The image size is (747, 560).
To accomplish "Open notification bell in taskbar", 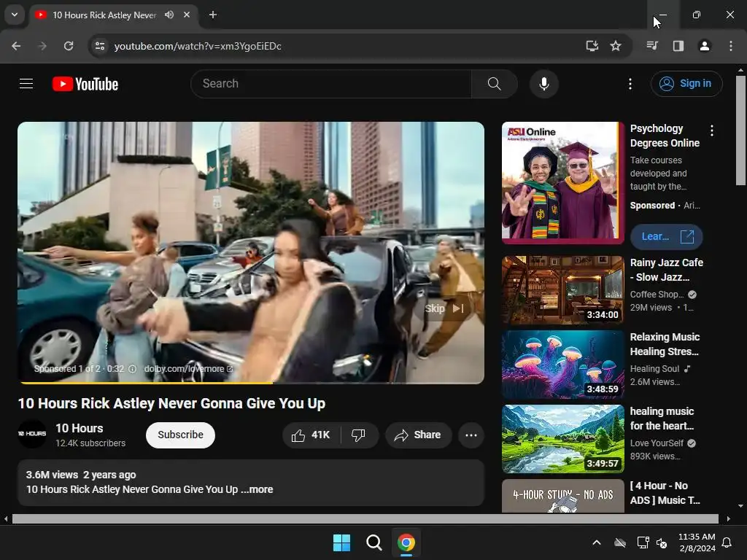I will click(727, 542).
